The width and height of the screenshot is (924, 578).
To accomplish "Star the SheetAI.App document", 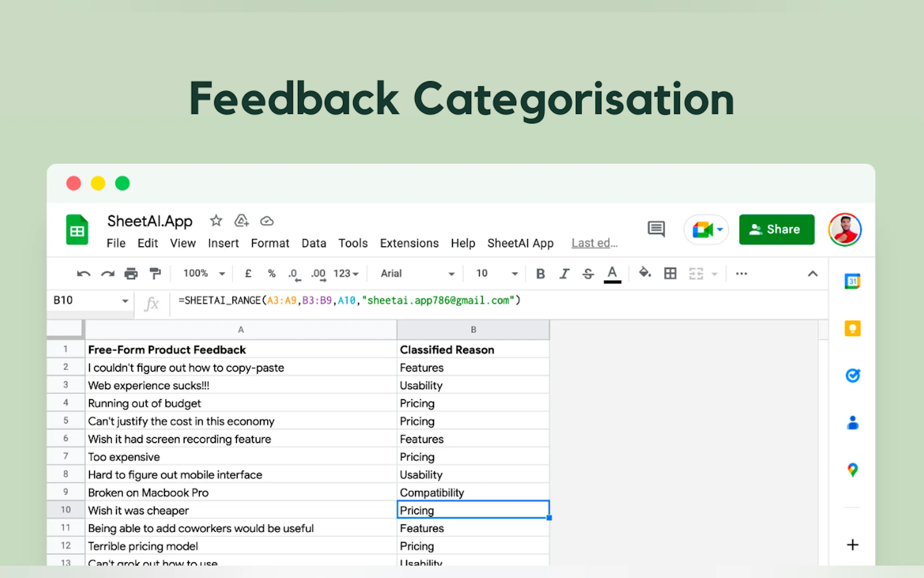I will 216,221.
